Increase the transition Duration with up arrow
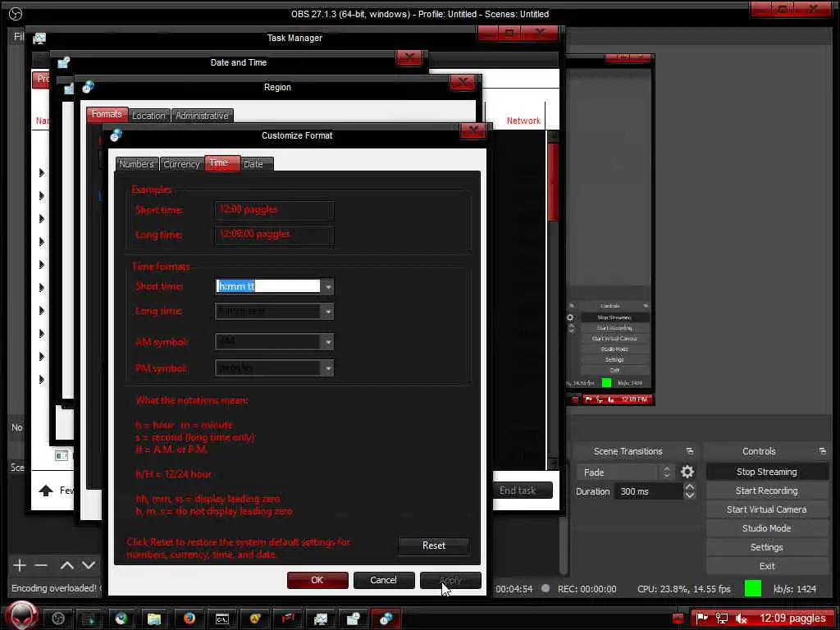840x630 pixels. [x=690, y=487]
